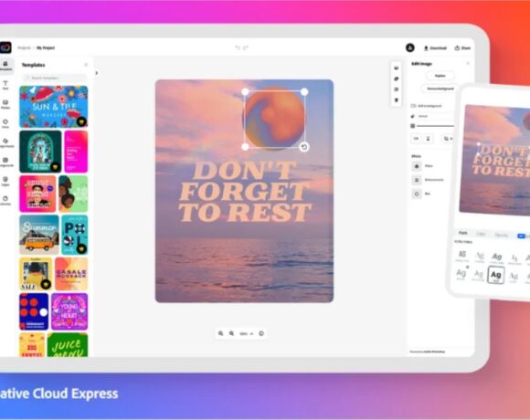Click the Replace button in Edit image
530x420 pixels.
[440, 76]
